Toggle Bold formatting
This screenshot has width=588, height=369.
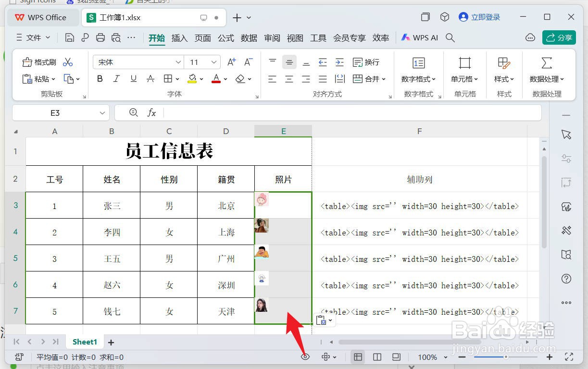click(100, 79)
